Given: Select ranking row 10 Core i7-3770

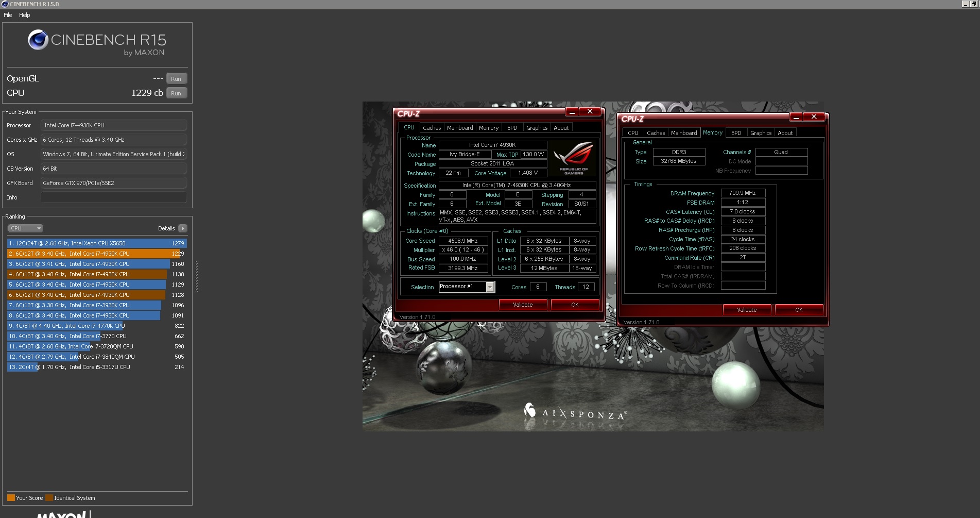Looking at the screenshot, I should [97, 336].
